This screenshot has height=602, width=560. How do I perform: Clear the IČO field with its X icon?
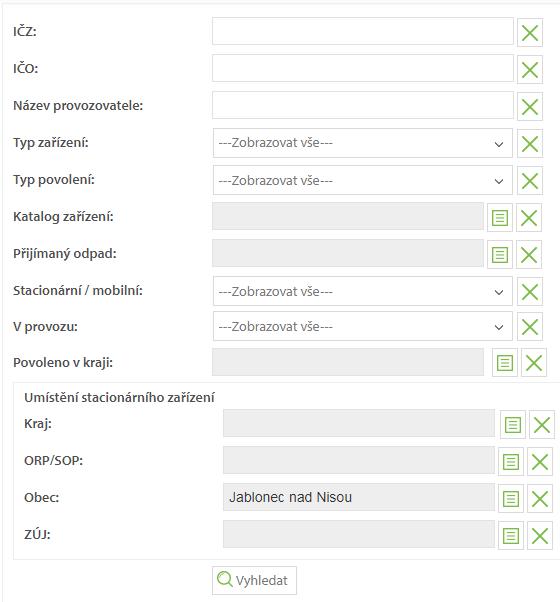[530, 70]
